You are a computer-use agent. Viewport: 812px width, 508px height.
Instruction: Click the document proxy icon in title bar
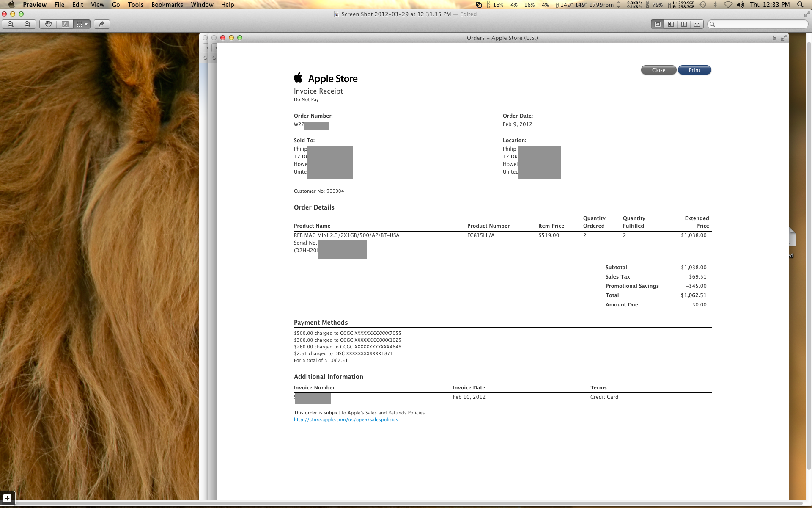click(x=337, y=14)
